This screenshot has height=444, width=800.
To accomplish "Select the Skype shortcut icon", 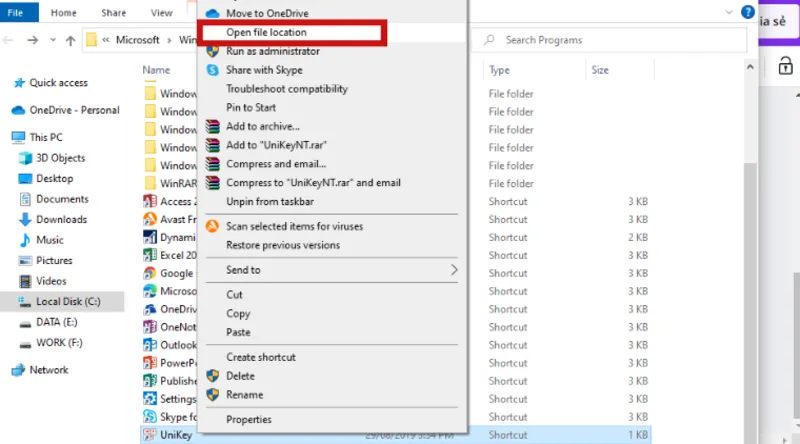I will (150, 417).
